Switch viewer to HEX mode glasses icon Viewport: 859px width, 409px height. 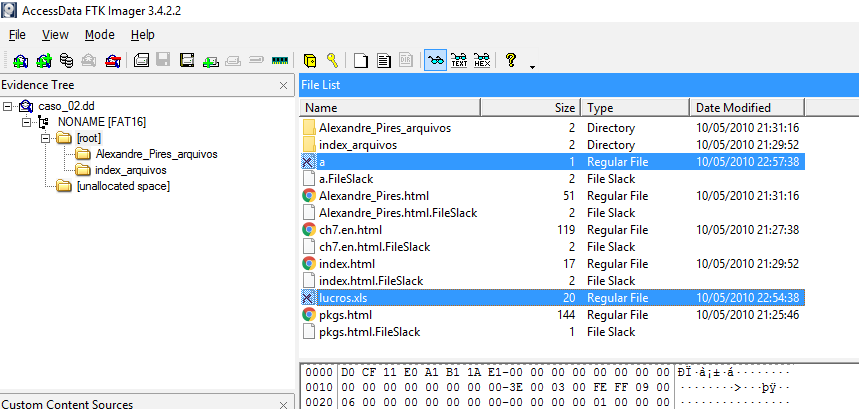click(482, 60)
